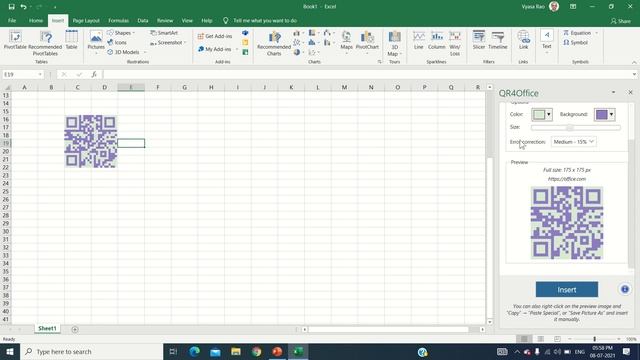This screenshot has width=640, height=360.
Task: Open the Help tab
Action: tap(207, 20)
